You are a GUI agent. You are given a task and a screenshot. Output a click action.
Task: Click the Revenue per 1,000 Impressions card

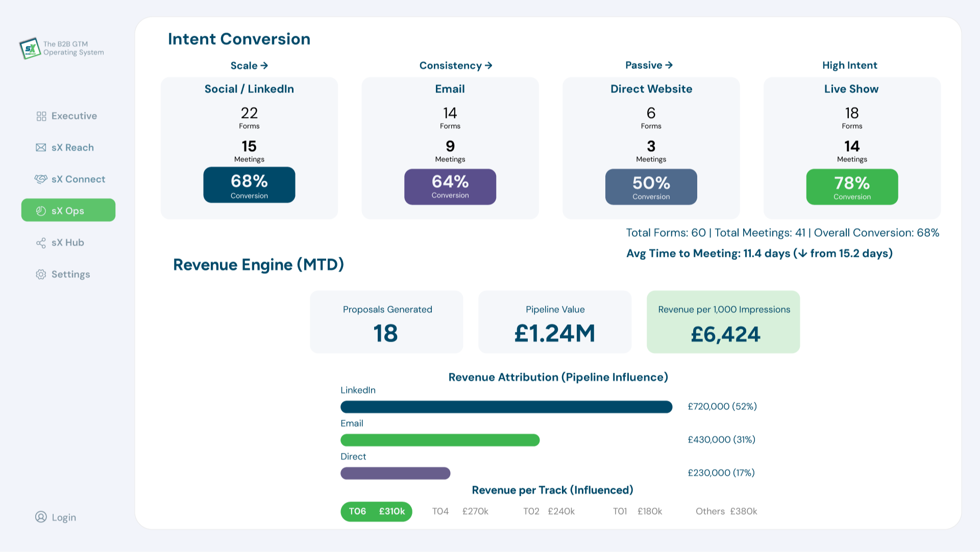(x=723, y=322)
